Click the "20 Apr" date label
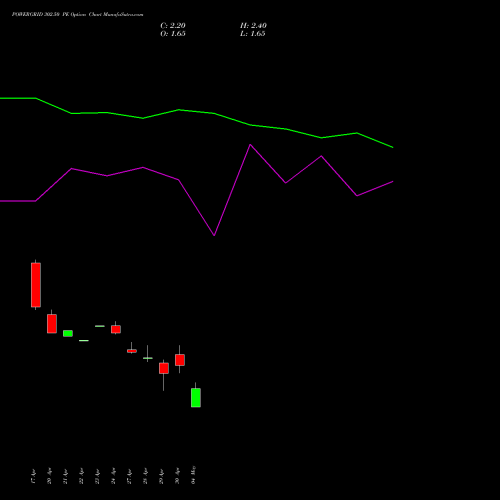The image size is (500, 500). (49, 476)
